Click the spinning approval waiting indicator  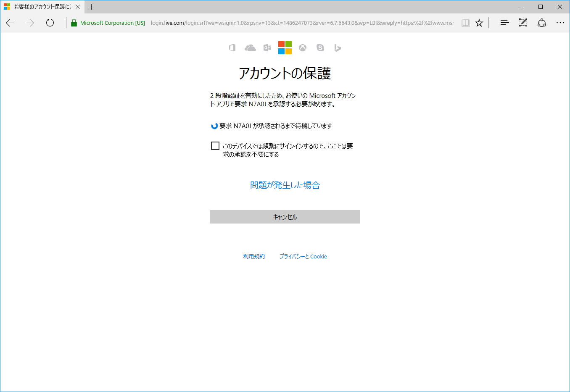pos(214,126)
